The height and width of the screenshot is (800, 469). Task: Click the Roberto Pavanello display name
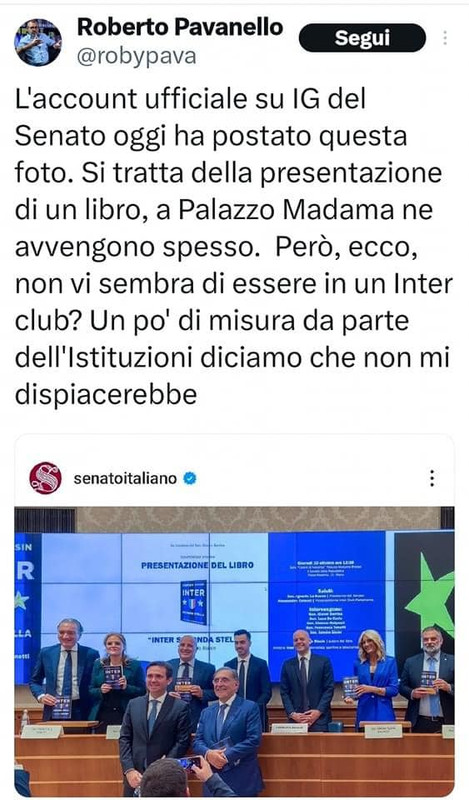coord(180,27)
